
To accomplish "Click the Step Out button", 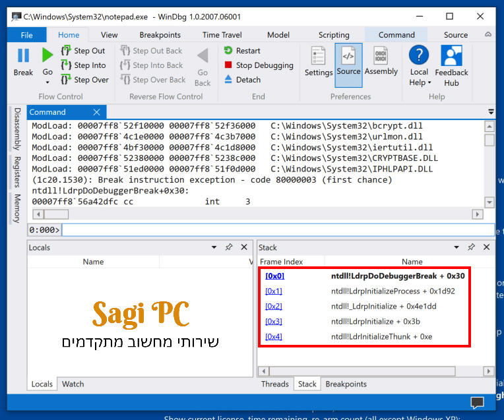I will [x=83, y=51].
